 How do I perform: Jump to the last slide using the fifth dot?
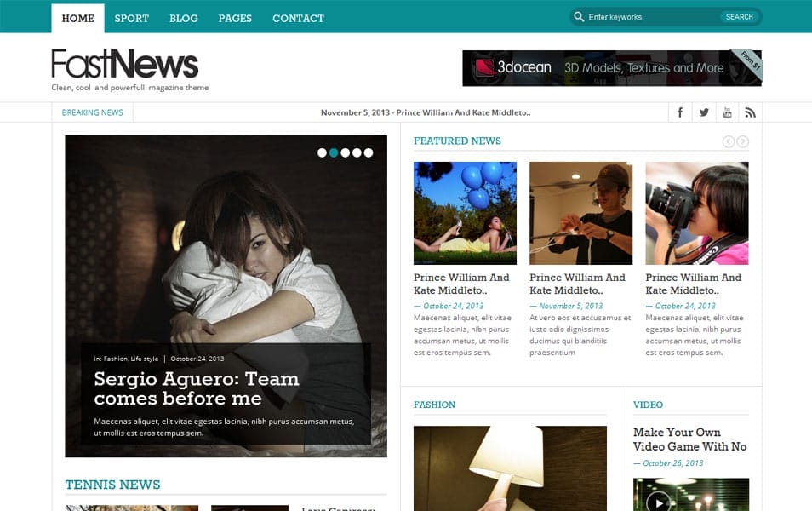tap(369, 152)
